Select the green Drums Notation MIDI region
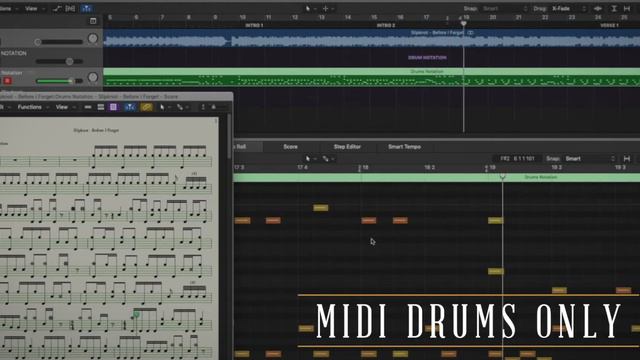The image size is (640, 360). (371, 77)
